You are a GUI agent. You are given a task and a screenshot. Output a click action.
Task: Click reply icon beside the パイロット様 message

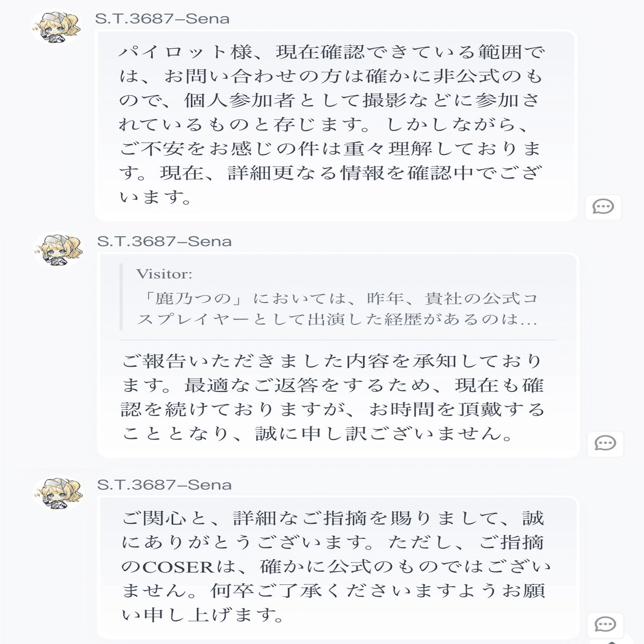[x=603, y=207]
